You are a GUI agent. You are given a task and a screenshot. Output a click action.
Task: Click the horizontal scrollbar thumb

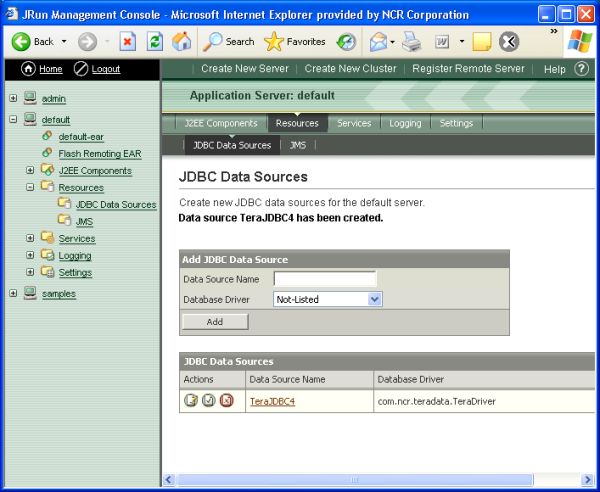(355, 480)
